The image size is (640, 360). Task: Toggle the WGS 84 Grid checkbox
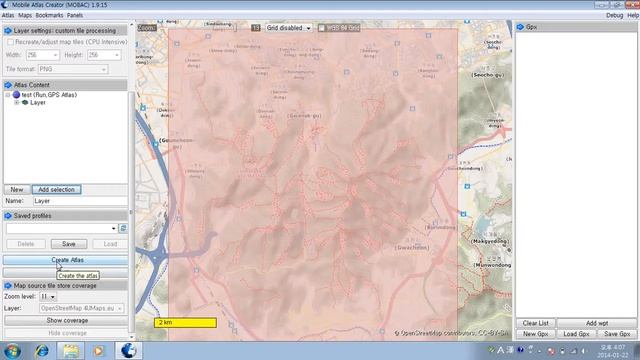coord(322,28)
